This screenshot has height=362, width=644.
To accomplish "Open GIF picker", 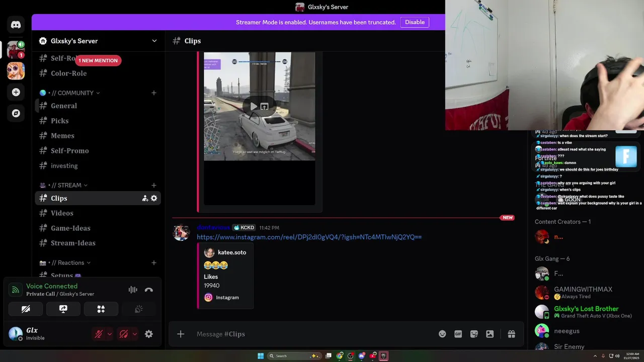I will pyautogui.click(x=458, y=334).
